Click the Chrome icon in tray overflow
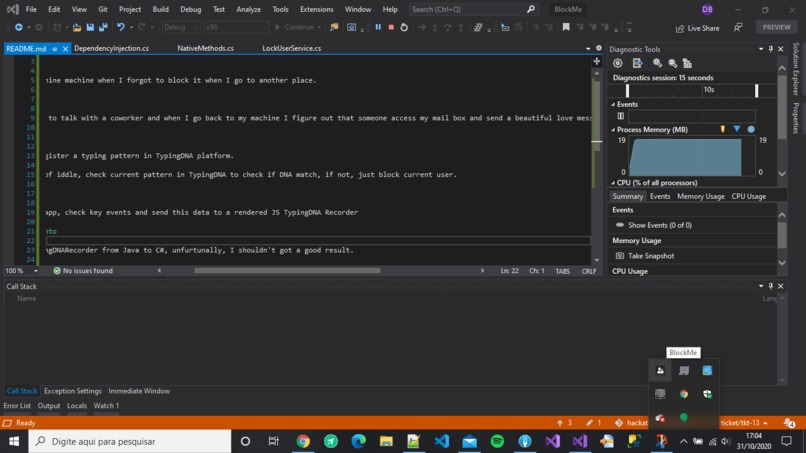 click(x=684, y=394)
